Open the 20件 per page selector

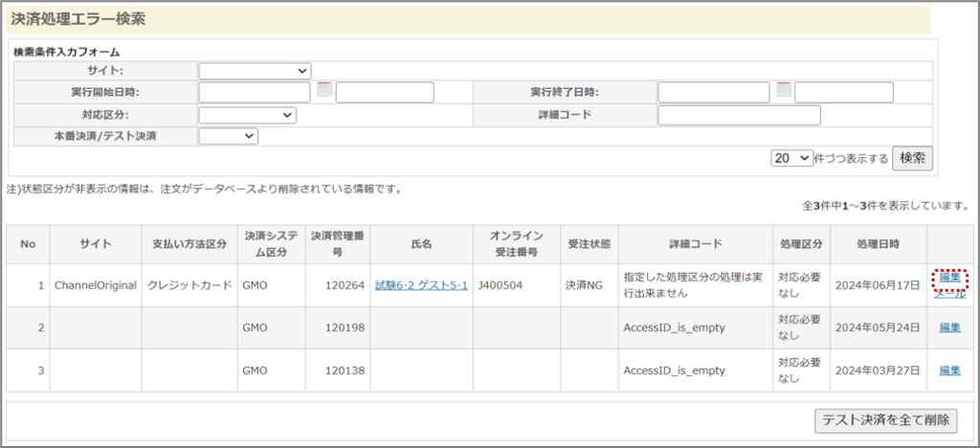(791, 158)
